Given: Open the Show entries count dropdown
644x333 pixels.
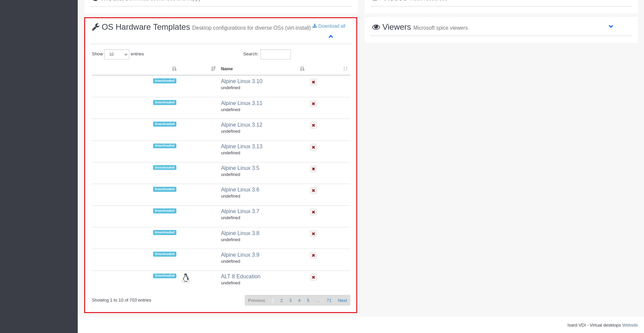Looking at the screenshot, I should coord(117,54).
